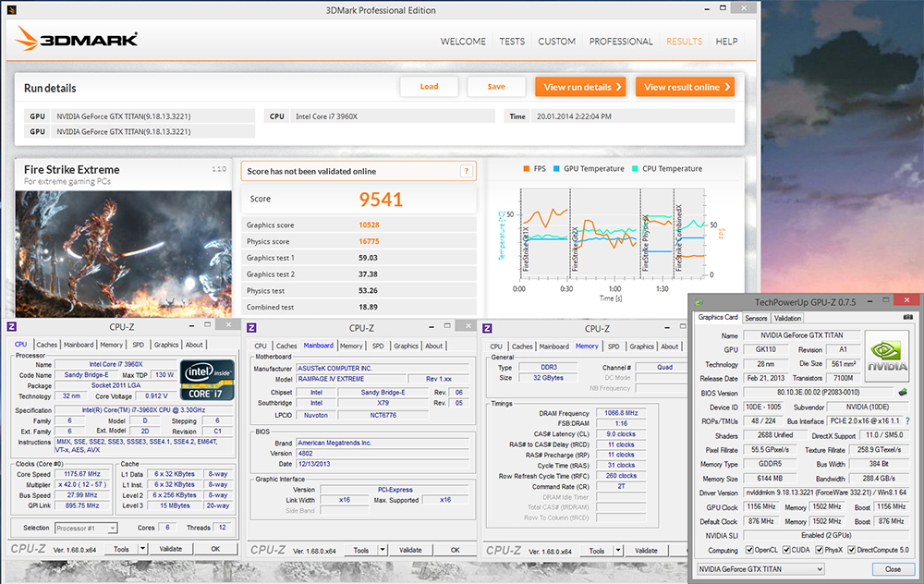Image resolution: width=924 pixels, height=584 pixels.
Task: Toggle the CUDA checkbox in GPU-Z
Action: (786, 550)
